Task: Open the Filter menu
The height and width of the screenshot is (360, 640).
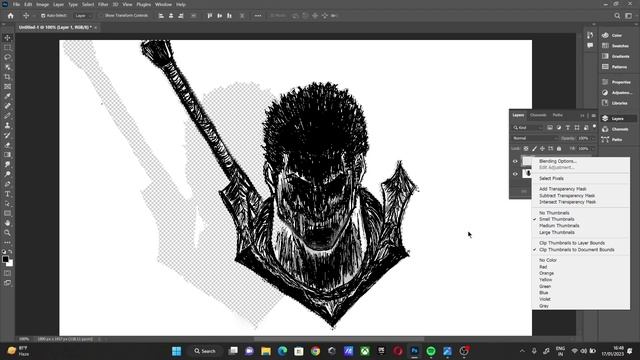Action: click(103, 4)
